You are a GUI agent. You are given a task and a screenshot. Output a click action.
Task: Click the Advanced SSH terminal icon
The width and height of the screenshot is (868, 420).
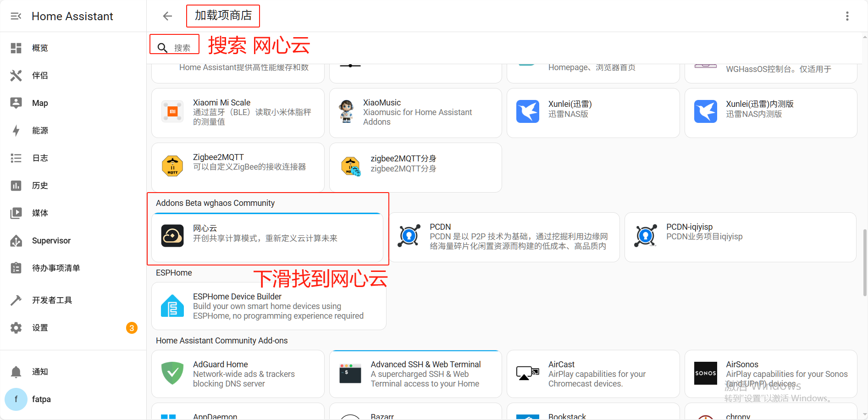(x=350, y=373)
